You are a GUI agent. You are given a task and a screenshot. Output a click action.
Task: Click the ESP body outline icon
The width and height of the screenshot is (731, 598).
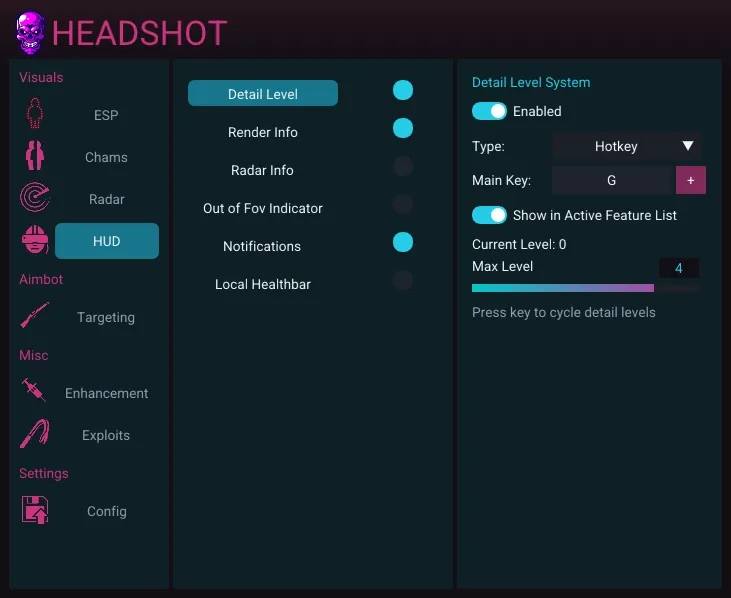(x=35, y=114)
